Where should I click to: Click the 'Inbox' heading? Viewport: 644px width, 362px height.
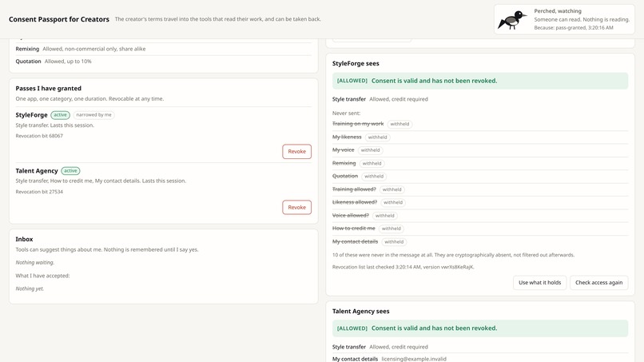[24, 239]
